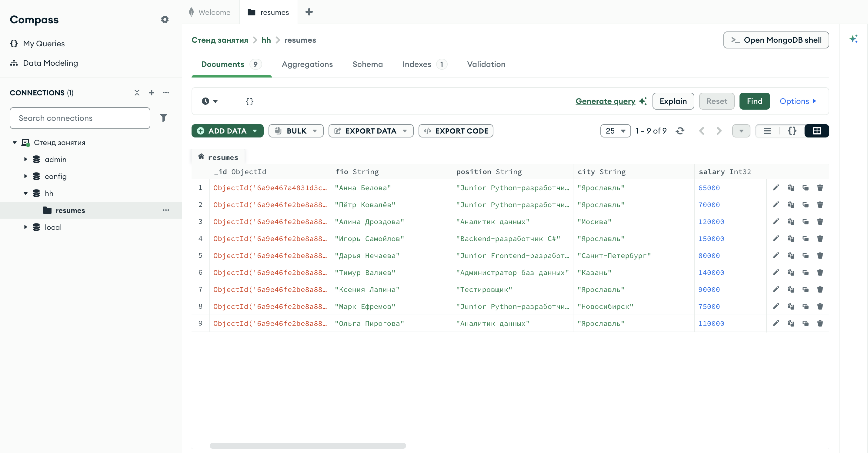This screenshot has height=453, width=868.
Task: Open the Welcome workspace tab
Action: point(210,12)
